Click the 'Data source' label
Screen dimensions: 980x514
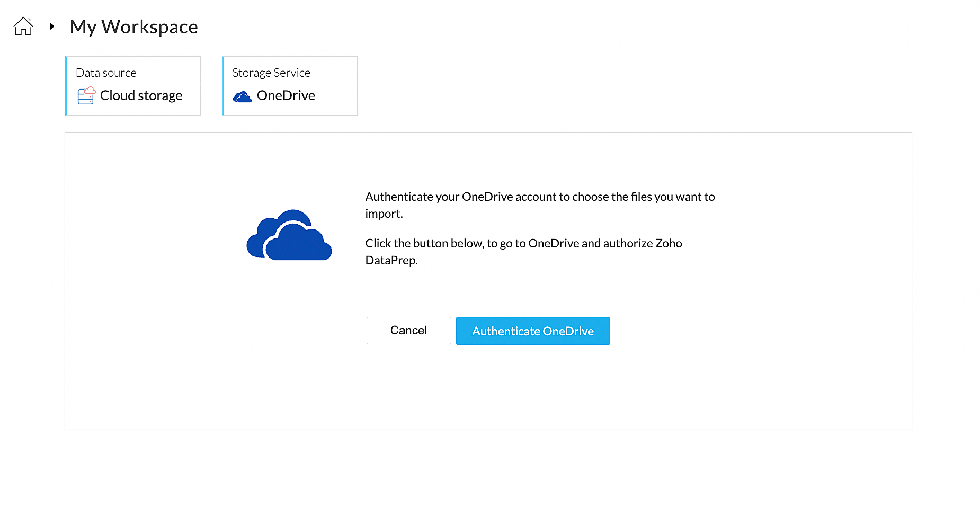[106, 73]
